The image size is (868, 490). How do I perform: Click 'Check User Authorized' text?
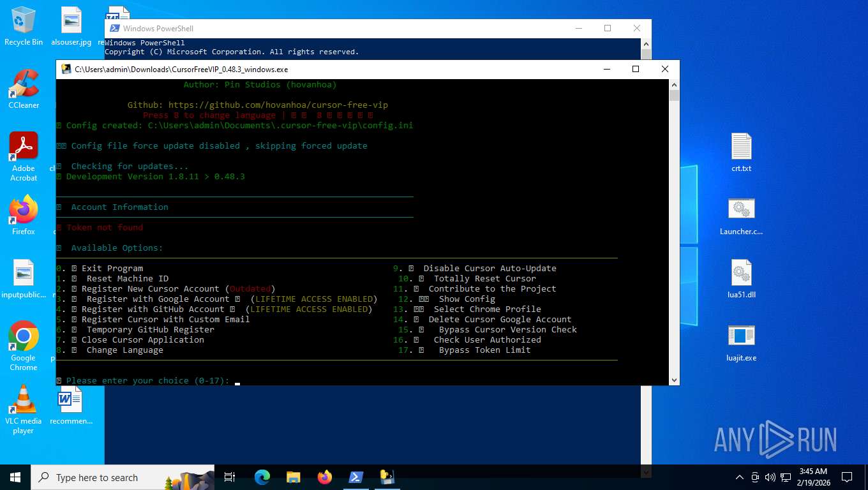pos(488,340)
